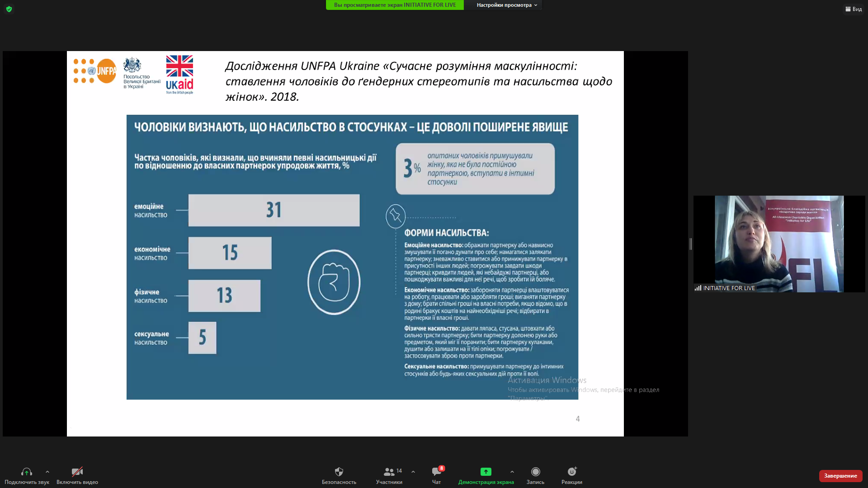Click the fist icon on slide

[x=334, y=282]
